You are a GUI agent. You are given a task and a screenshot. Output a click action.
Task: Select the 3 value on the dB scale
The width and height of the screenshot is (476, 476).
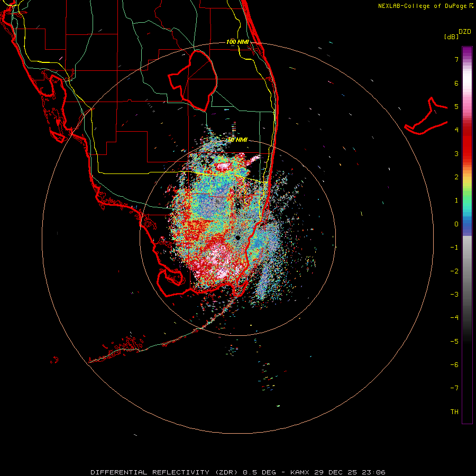pyautogui.click(x=456, y=153)
